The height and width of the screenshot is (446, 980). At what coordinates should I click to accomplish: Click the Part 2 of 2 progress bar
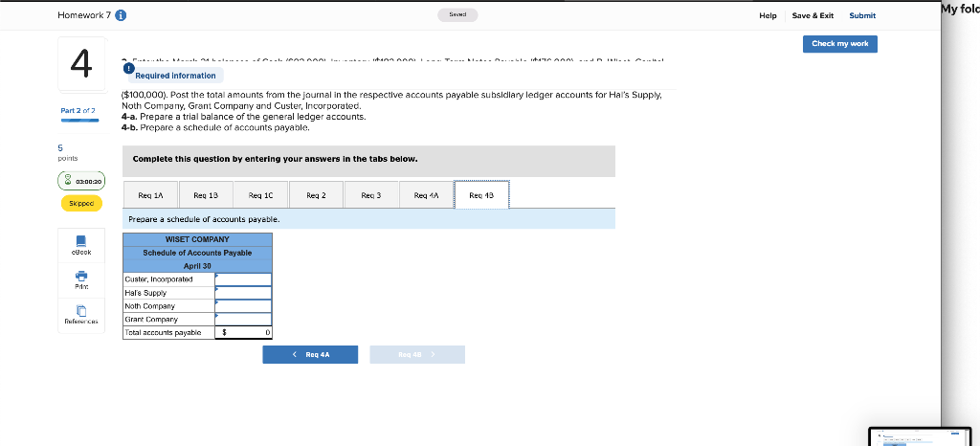tap(79, 121)
